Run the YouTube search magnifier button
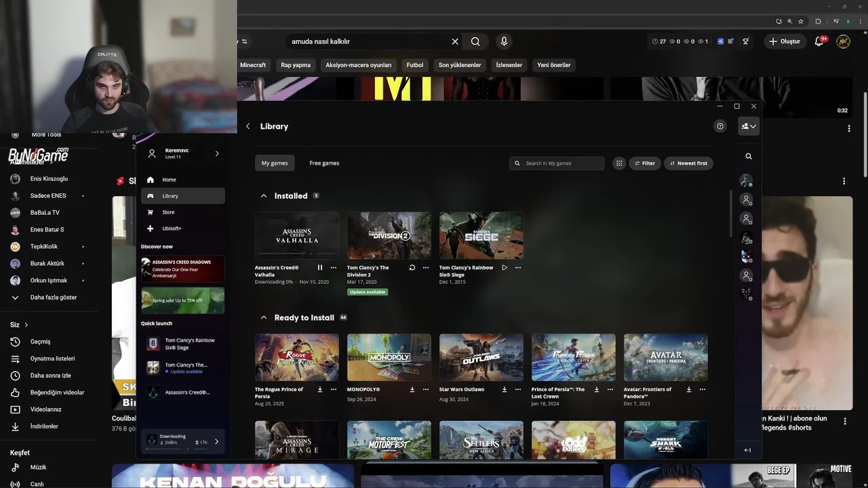868x488 pixels. pos(475,41)
